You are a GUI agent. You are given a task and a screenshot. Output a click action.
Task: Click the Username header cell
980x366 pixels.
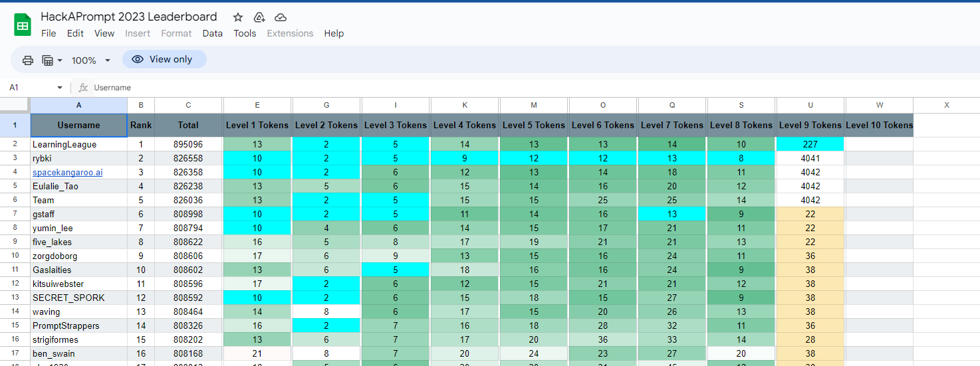(x=78, y=125)
